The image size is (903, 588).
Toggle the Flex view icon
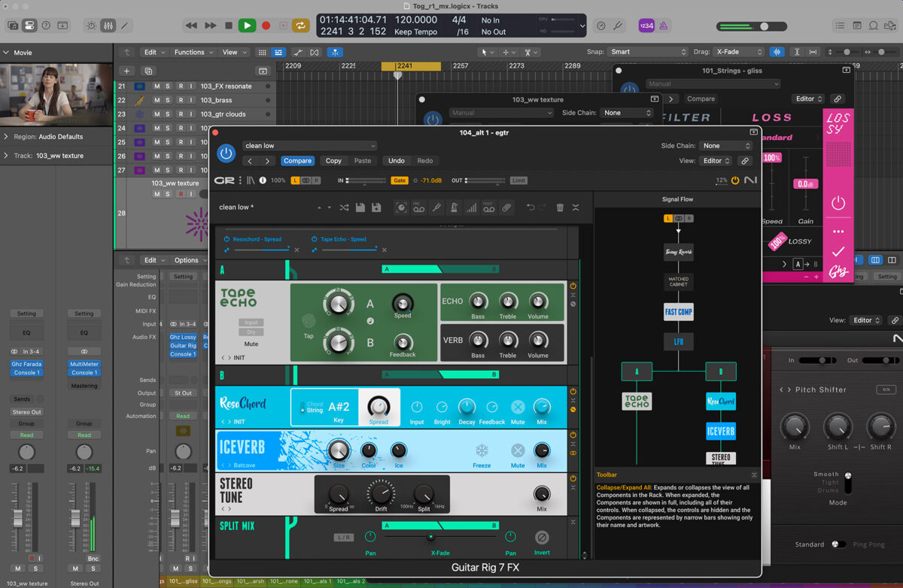[x=316, y=53]
